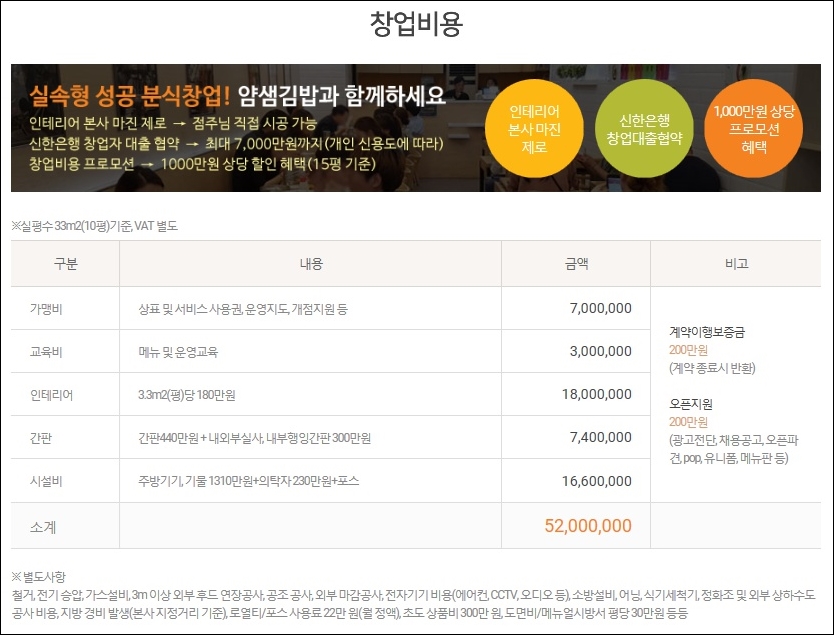Image resolution: width=834 pixels, height=635 pixels.
Task: Click the 금액 column header
Action: 576,264
